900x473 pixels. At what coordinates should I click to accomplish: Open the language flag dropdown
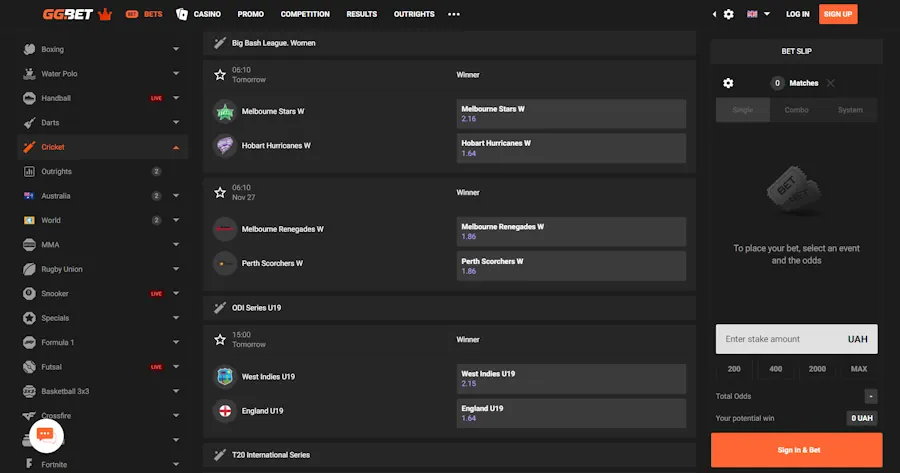click(x=758, y=14)
